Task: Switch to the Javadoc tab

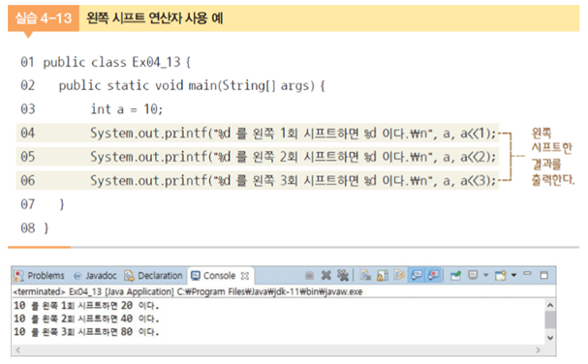Action: (x=101, y=276)
